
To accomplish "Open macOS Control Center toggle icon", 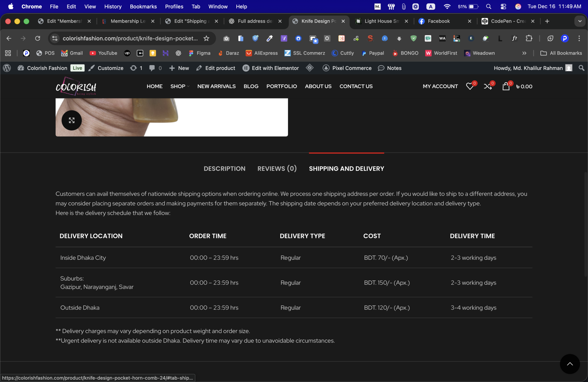I will 503,7.
